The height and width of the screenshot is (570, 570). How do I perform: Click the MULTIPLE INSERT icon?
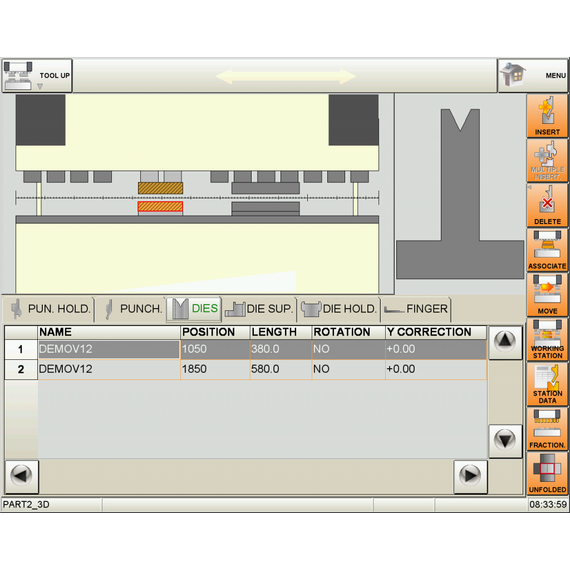click(x=547, y=160)
